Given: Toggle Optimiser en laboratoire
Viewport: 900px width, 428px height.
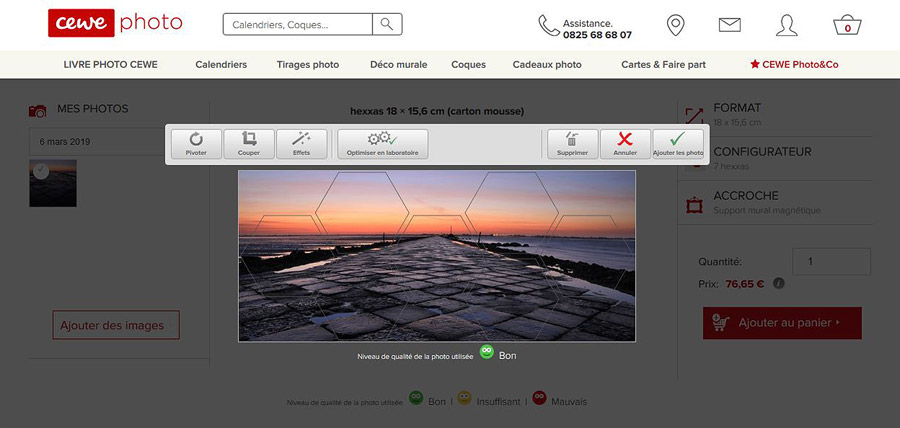Looking at the screenshot, I should 382,144.
